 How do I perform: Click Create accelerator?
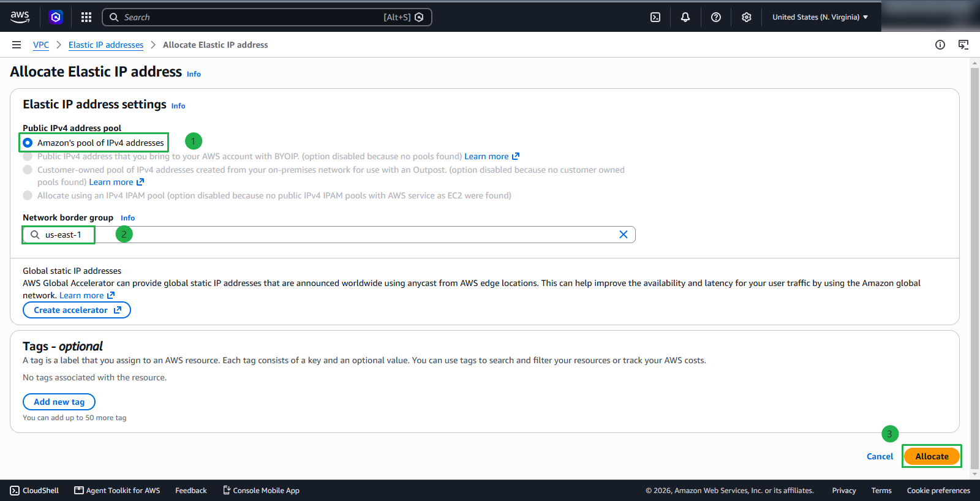click(x=77, y=310)
